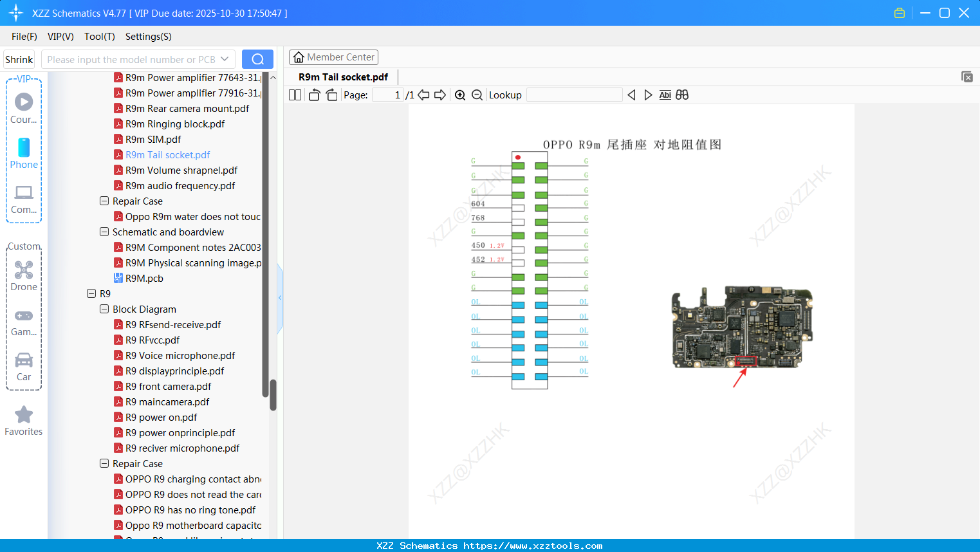Open the File(F) menu
The width and height of the screenshot is (980, 552).
24,37
